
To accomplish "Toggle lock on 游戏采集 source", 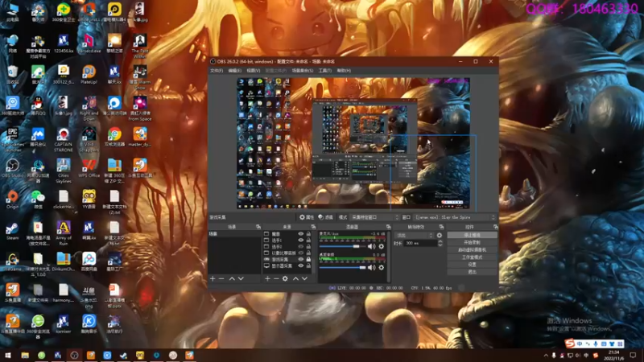I will tap(308, 259).
